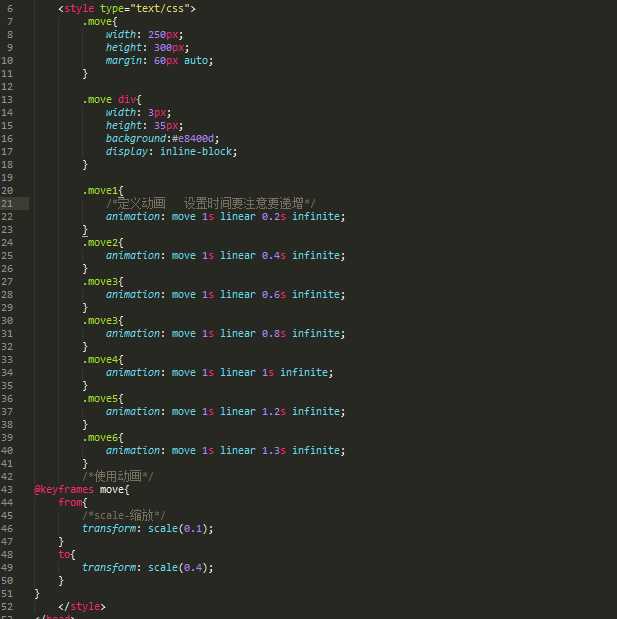
Task: Click the animation line with 1.3s delay
Action: [225, 450]
